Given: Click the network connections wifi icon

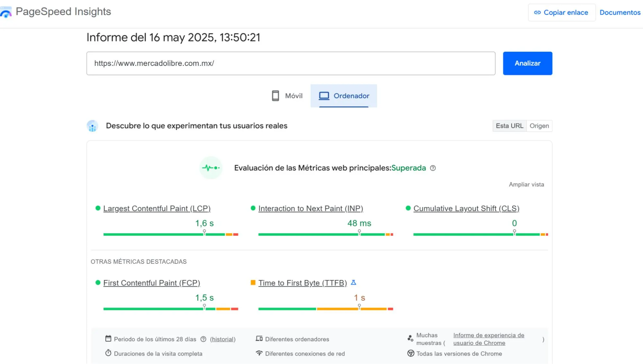Looking at the screenshot, I should pyautogui.click(x=259, y=353).
